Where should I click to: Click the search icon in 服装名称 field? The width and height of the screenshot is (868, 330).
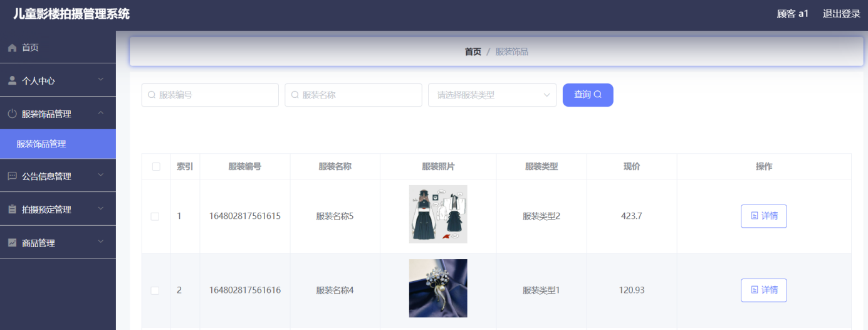tap(295, 95)
